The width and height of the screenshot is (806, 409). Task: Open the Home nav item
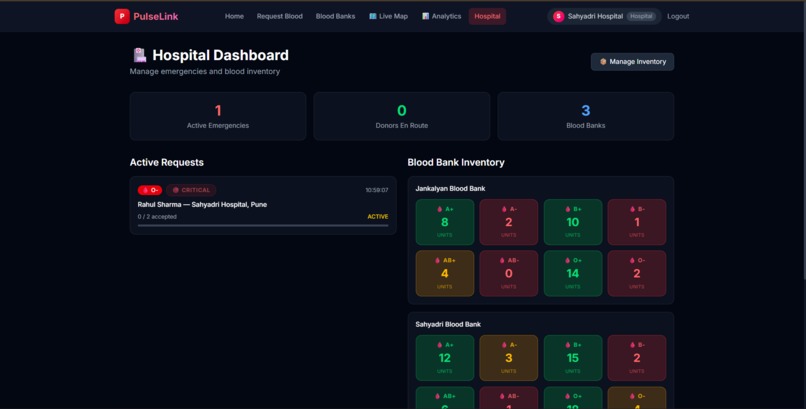(x=234, y=16)
